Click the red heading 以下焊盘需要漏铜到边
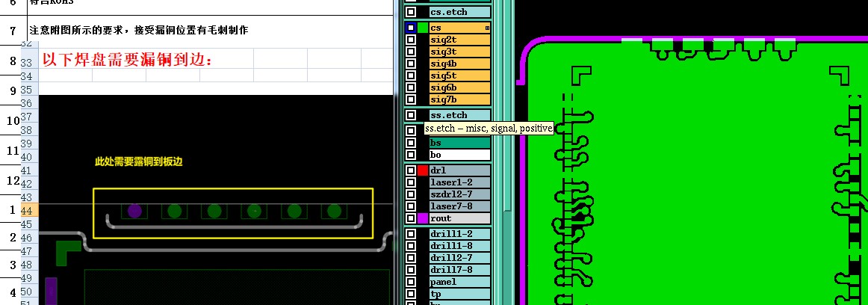The width and height of the screenshot is (868, 305). point(127,60)
